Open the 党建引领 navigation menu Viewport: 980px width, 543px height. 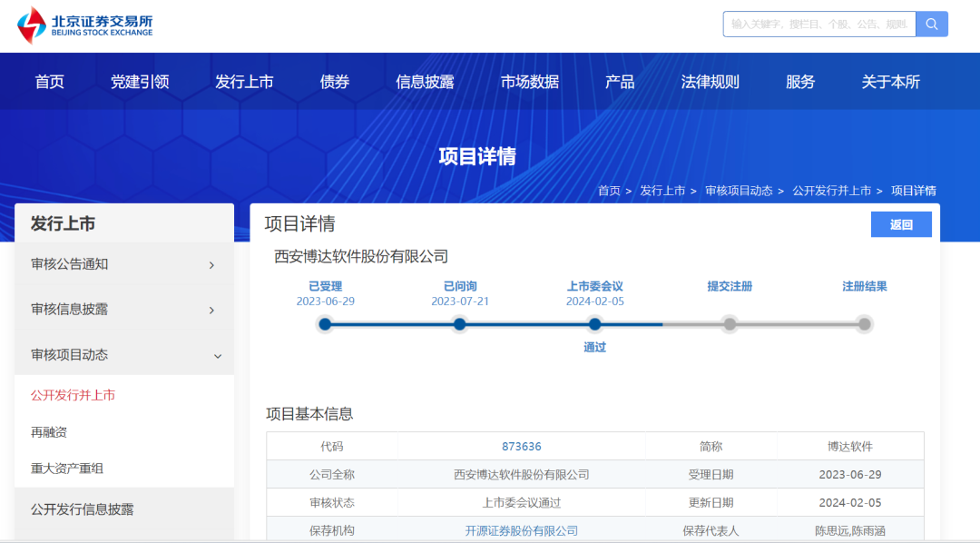(140, 82)
